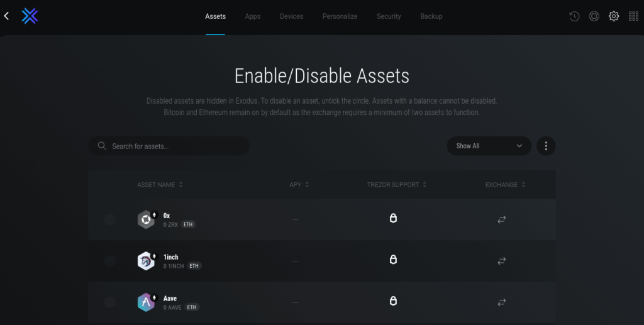Image resolution: width=644 pixels, height=325 pixels.
Task: Toggle the 1inch asset circle
Action: (110, 261)
